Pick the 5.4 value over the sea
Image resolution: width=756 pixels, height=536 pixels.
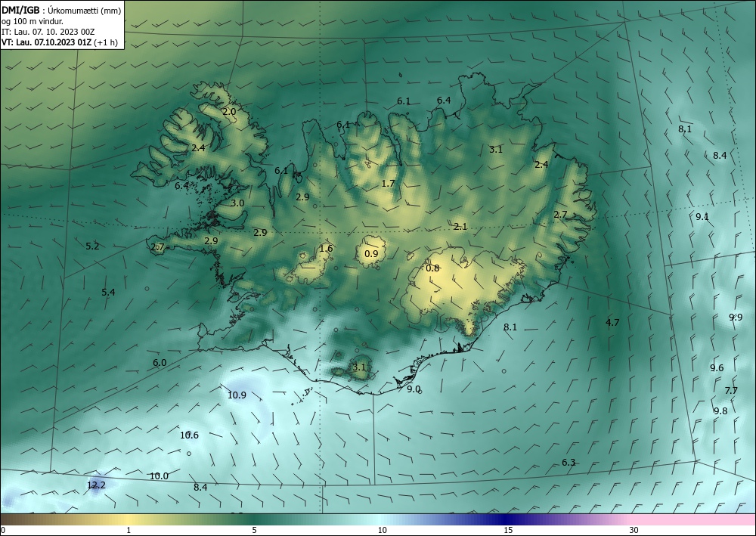108,292
